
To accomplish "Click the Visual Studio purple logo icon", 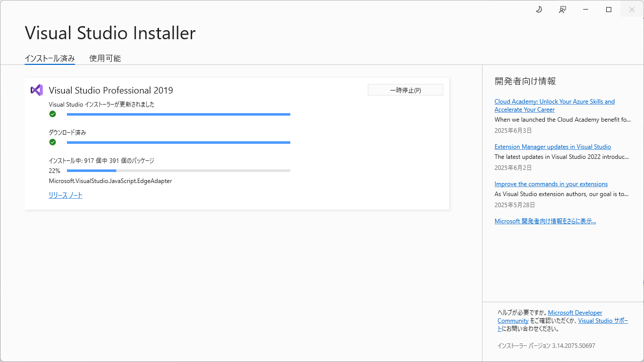I will [36, 89].
